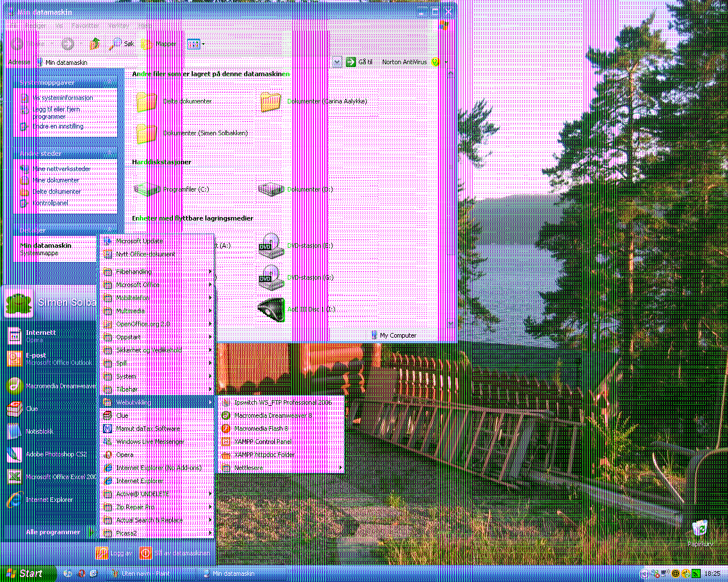Open Active@ UNDELETE program group
The height and width of the screenshot is (582, 728).
coord(158,494)
